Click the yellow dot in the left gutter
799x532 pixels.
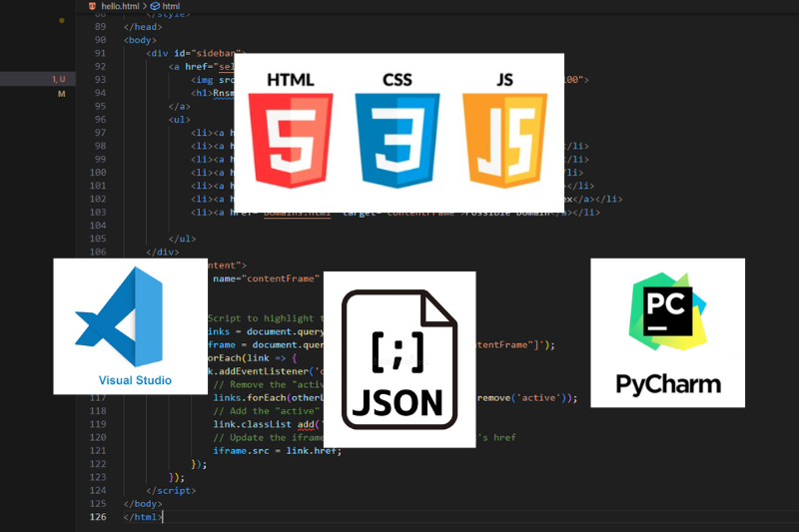pos(62,19)
